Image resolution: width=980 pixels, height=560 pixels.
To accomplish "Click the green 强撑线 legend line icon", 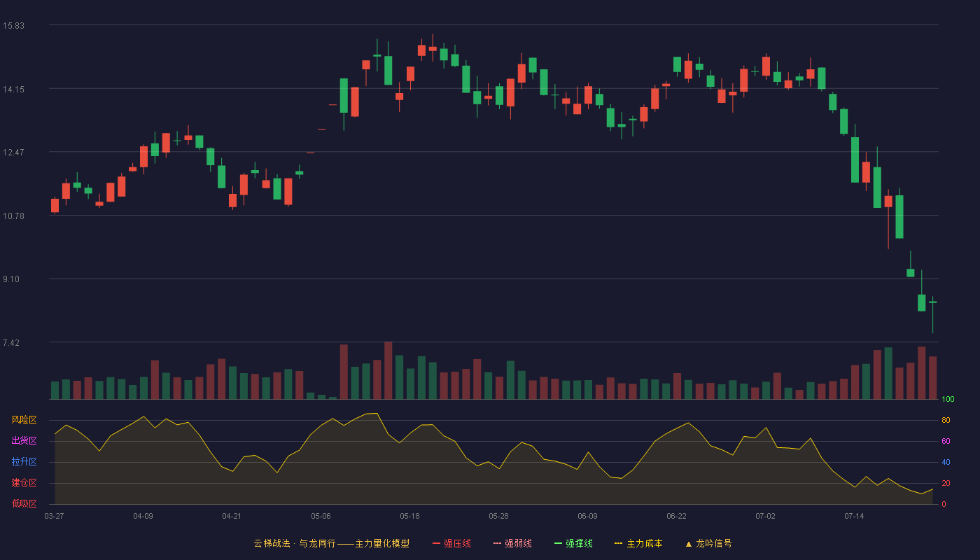I will pos(558,543).
